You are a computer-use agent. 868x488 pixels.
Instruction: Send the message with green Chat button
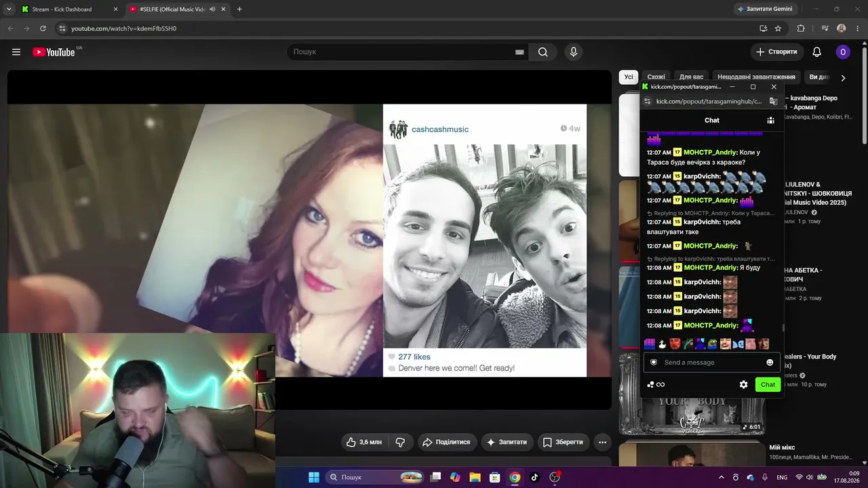(x=768, y=384)
